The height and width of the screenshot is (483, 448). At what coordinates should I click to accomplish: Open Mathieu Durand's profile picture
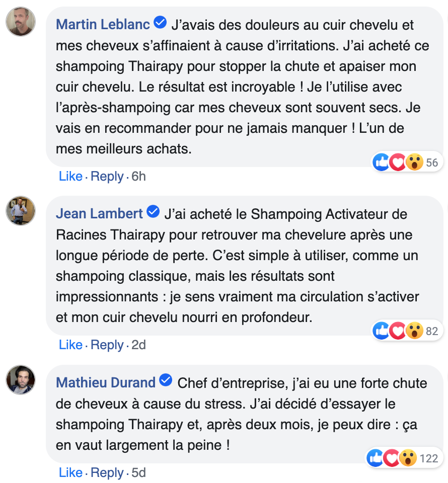(x=21, y=379)
